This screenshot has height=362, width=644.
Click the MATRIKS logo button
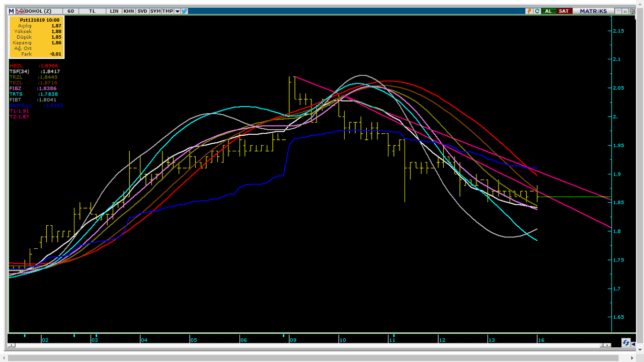(x=593, y=11)
